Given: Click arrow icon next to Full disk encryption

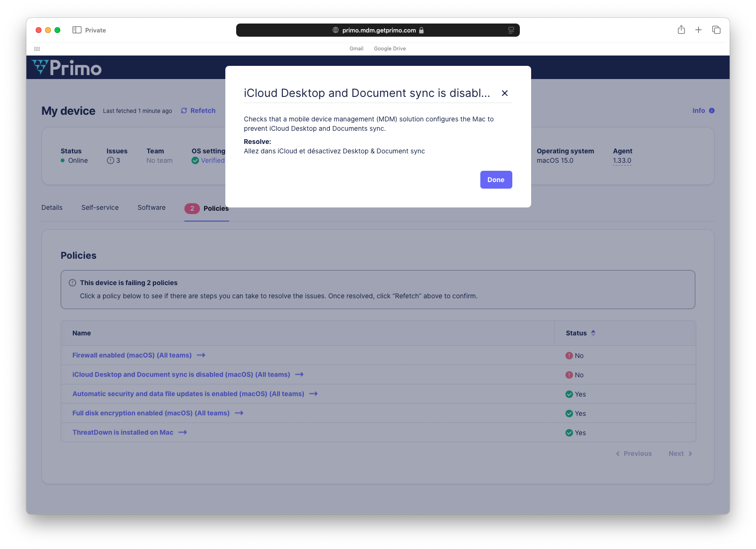Looking at the screenshot, I should [239, 413].
